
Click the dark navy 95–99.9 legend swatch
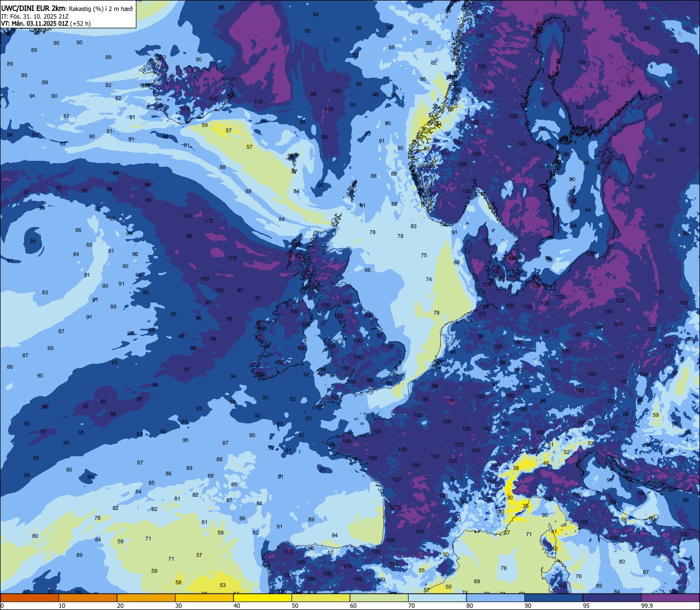612,597
